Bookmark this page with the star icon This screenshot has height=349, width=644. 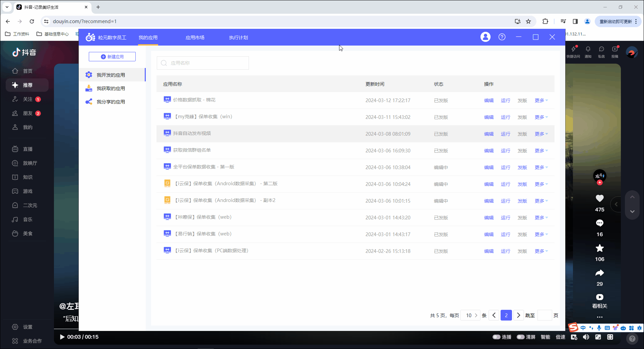(528, 21)
